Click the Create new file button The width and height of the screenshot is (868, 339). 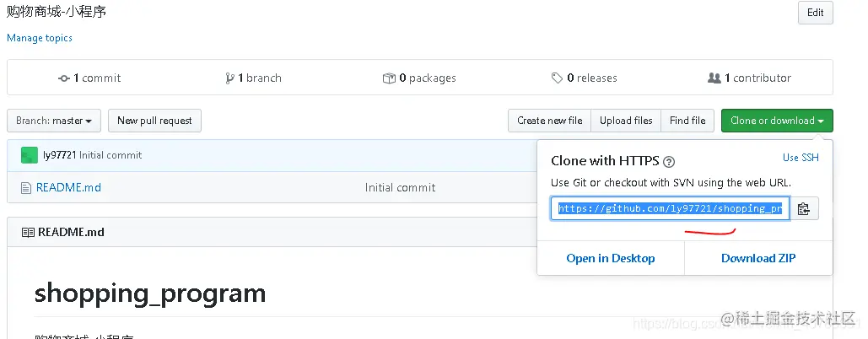pyautogui.click(x=550, y=121)
